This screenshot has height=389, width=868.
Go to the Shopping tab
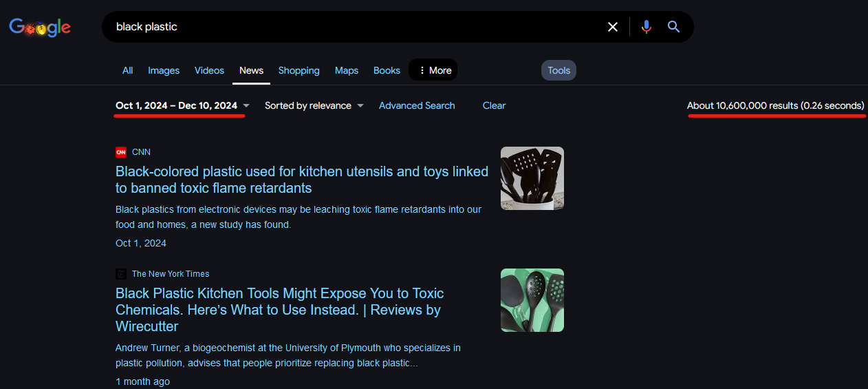coord(299,70)
